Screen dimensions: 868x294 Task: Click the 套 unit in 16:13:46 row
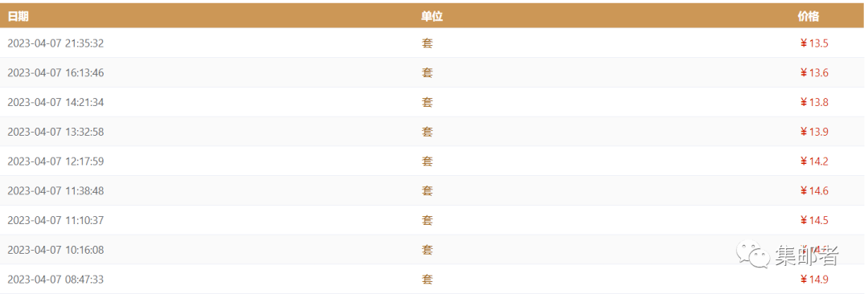[427, 72]
